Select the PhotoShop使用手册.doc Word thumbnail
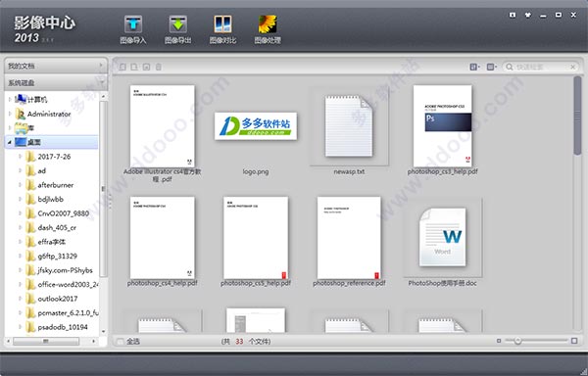The width and height of the screenshot is (588, 376). coord(443,237)
